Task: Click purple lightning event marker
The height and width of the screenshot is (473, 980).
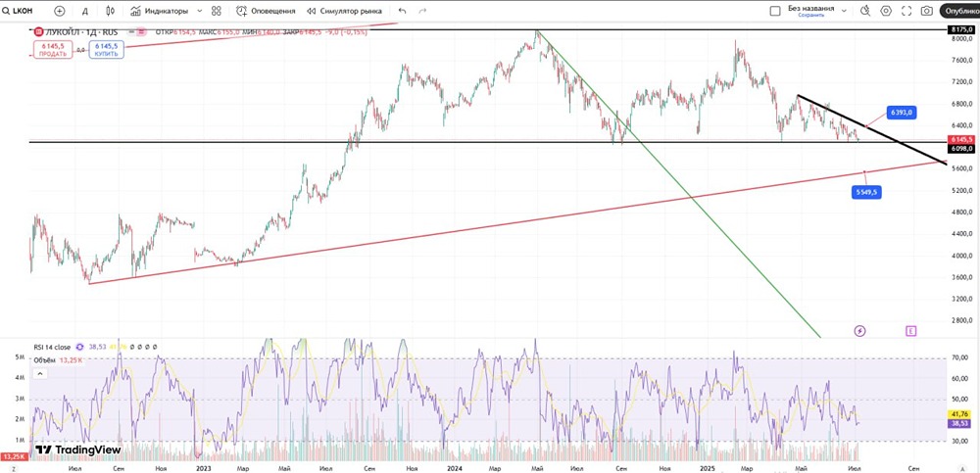Action: pyautogui.click(x=860, y=331)
